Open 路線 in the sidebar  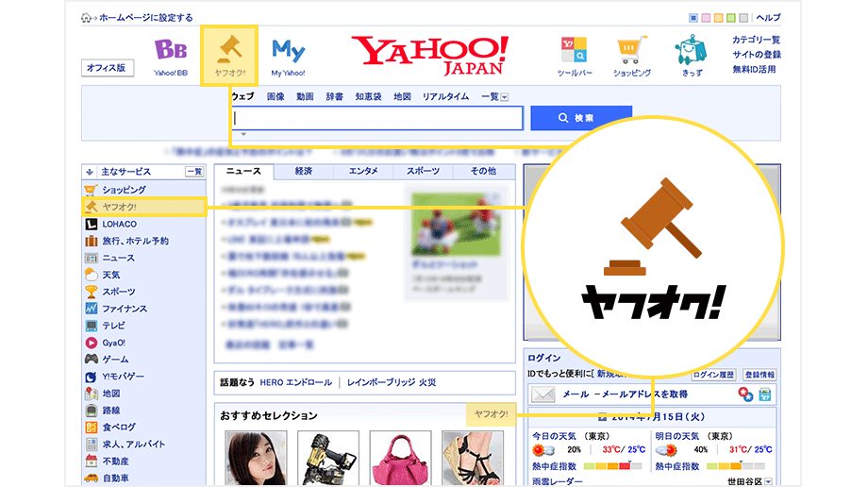tap(111, 411)
